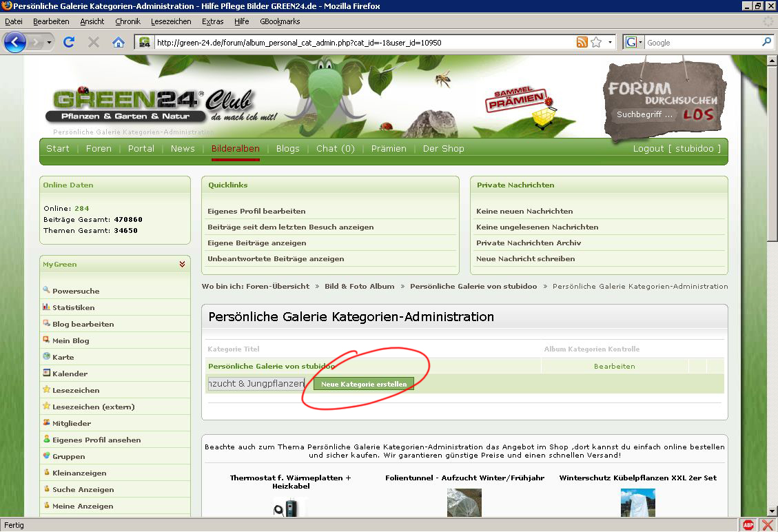Open the Lesezeichen menu
This screenshot has height=532, width=778.
171,21
